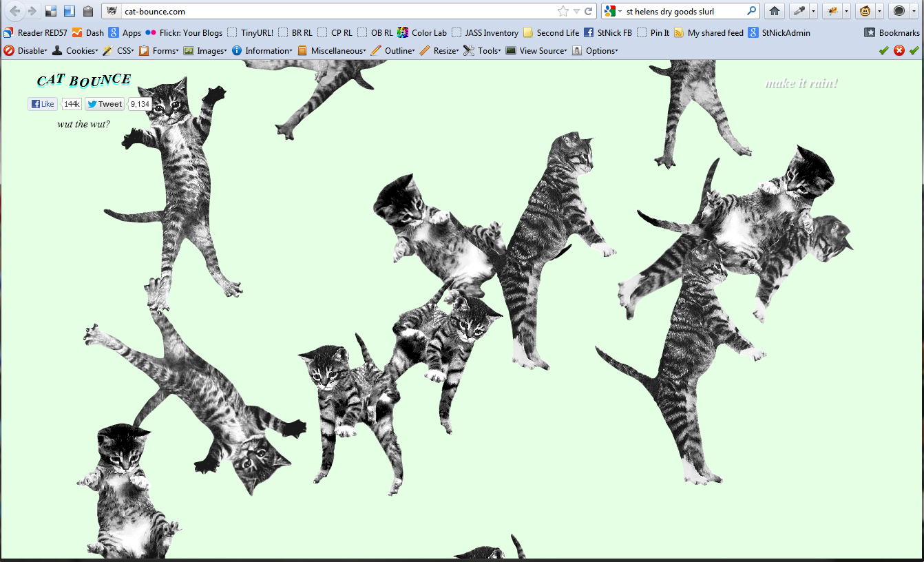Click the magnifier search icon in search box
This screenshot has width=924, height=562.
tap(751, 11)
